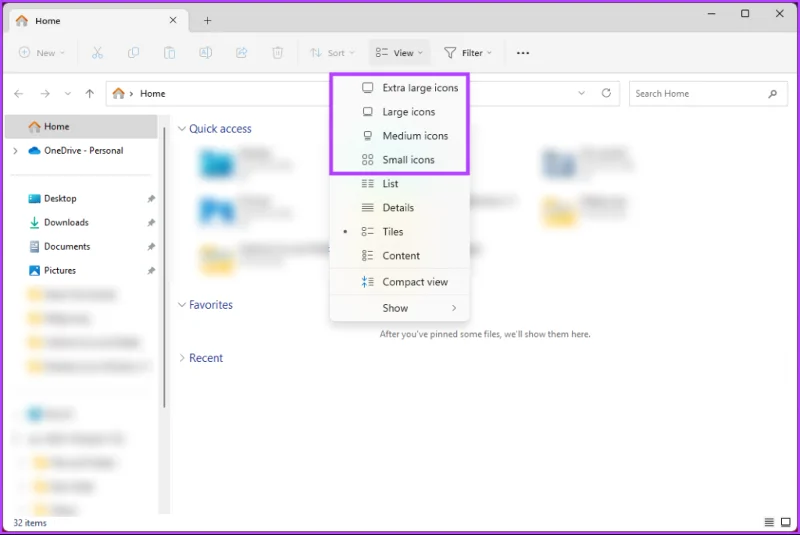The width and height of the screenshot is (800, 535).
Task: Click the Delete trash icon
Action: click(x=278, y=53)
